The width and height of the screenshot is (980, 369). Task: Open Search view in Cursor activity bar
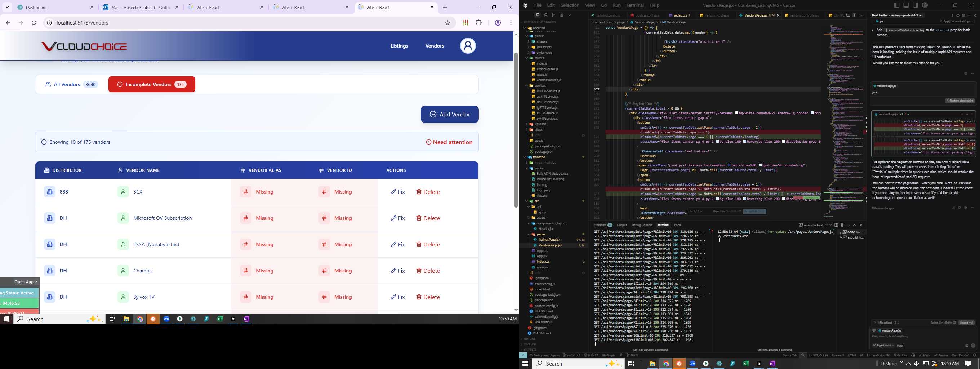(x=545, y=15)
